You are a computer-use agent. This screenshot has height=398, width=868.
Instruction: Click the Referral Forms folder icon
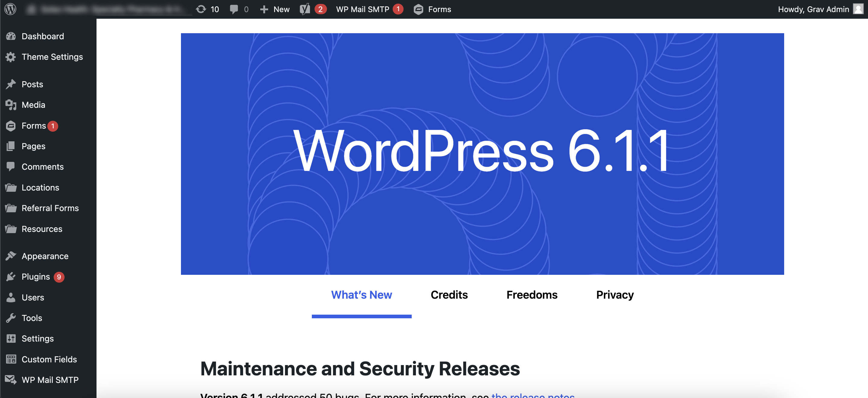[x=11, y=208]
